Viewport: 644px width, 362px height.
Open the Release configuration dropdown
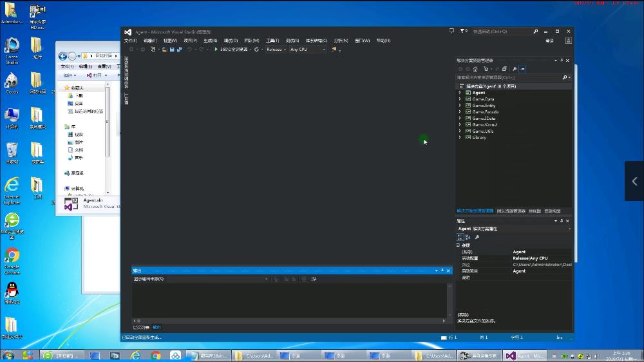276,50
